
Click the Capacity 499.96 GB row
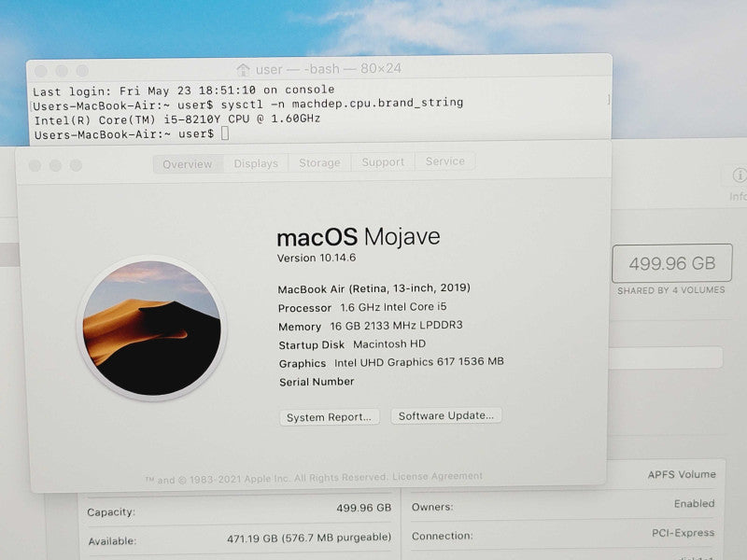[x=239, y=510]
